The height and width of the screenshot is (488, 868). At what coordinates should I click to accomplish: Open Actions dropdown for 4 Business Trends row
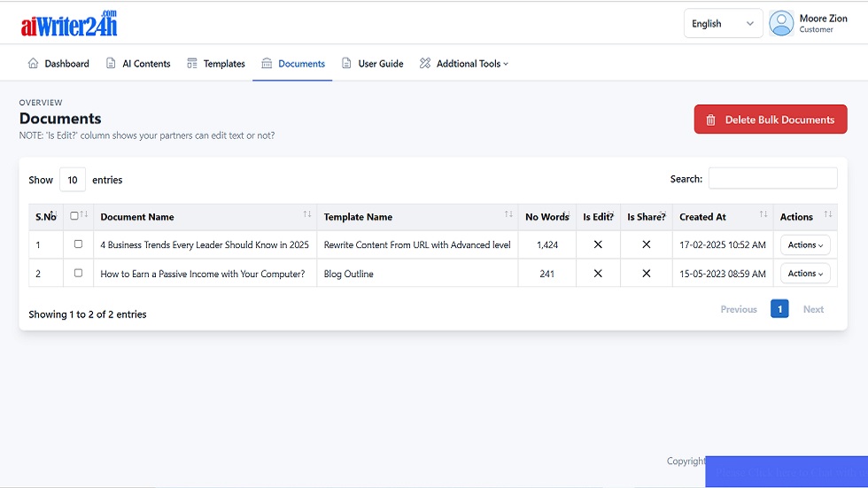(805, 245)
